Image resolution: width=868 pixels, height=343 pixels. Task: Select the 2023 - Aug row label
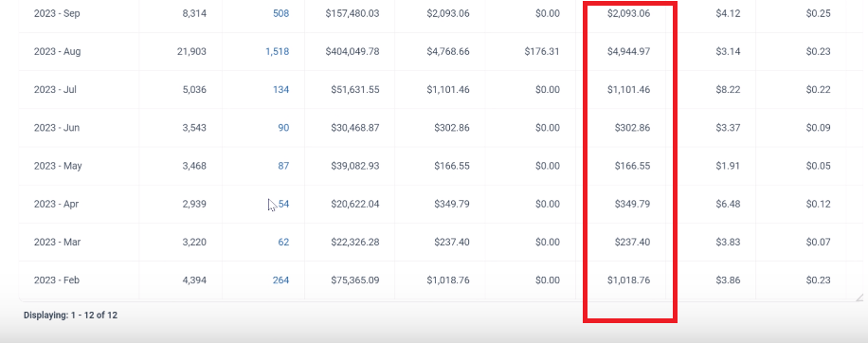[57, 51]
